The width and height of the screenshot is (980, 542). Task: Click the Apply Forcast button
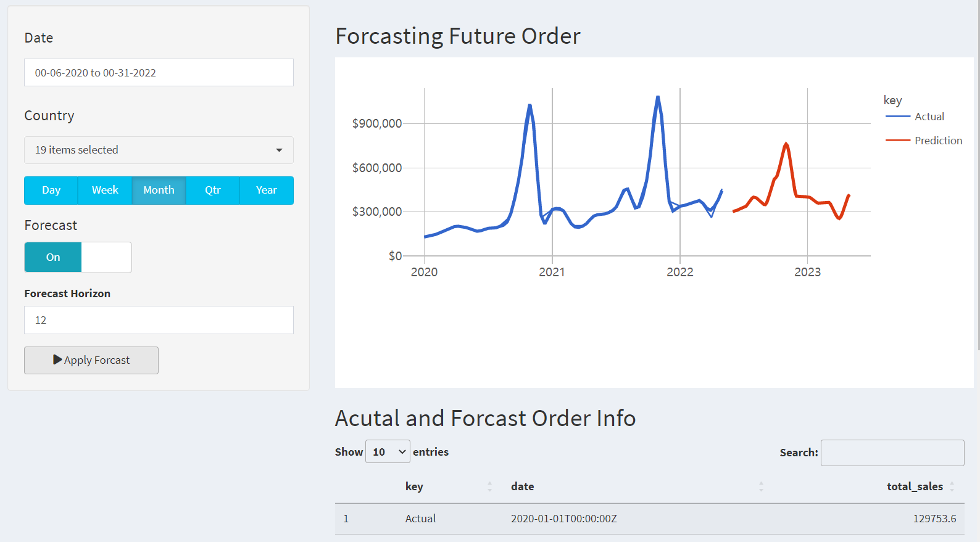point(91,360)
